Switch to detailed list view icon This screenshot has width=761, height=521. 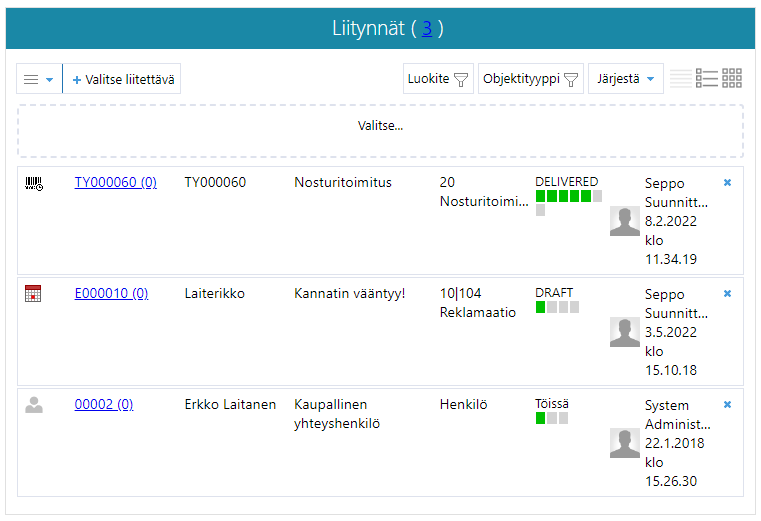tap(706, 78)
